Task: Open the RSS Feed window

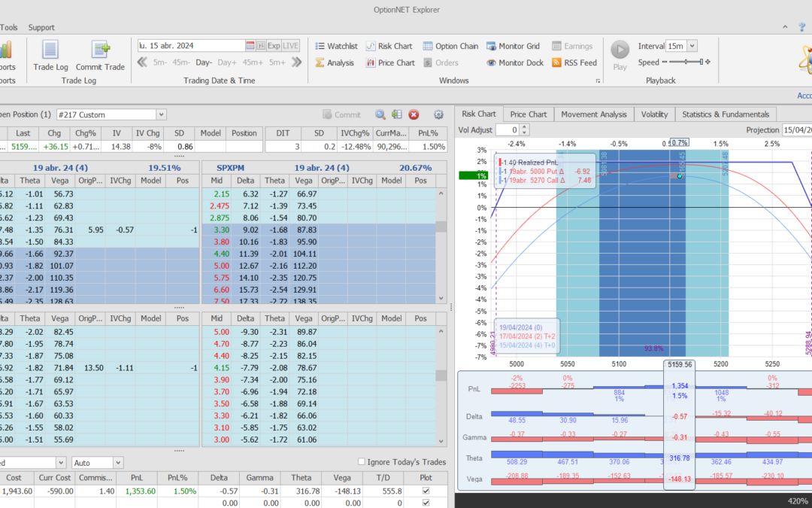Action: pos(574,62)
